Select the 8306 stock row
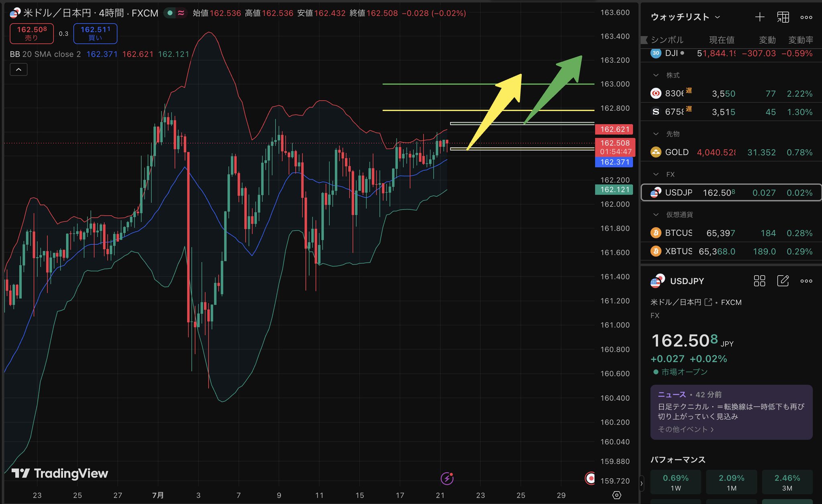Viewport: 822px width, 504px height. (x=731, y=93)
